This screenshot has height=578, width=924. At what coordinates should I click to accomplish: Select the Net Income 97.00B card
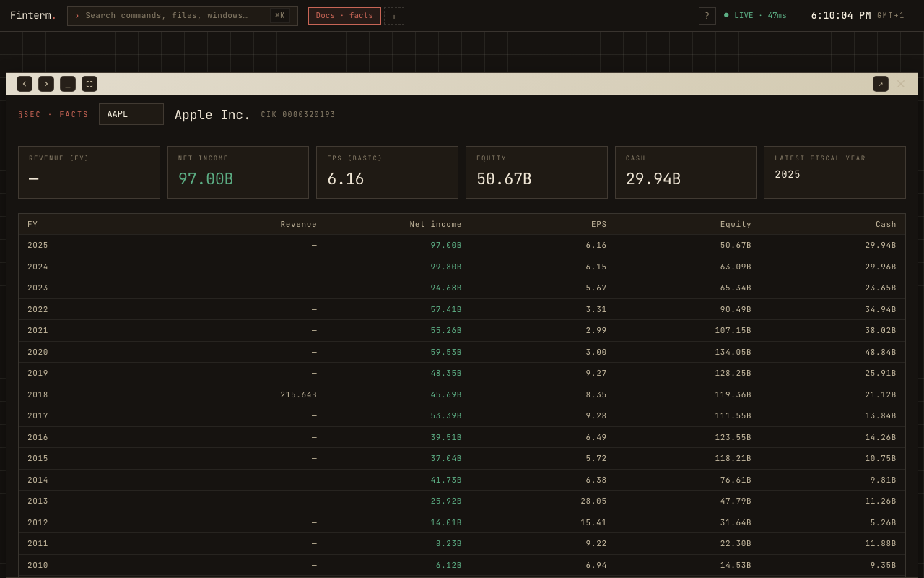[238, 172]
